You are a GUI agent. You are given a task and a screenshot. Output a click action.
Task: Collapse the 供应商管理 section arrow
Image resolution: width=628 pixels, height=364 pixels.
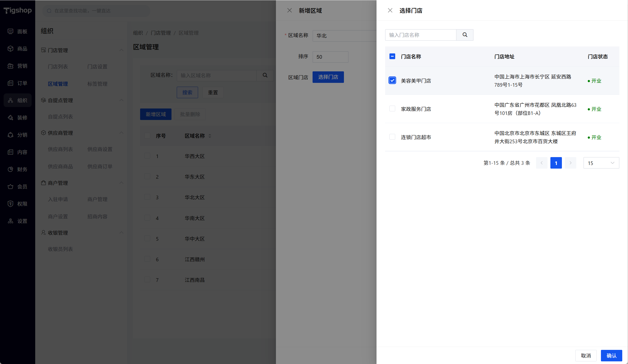pyautogui.click(x=121, y=132)
